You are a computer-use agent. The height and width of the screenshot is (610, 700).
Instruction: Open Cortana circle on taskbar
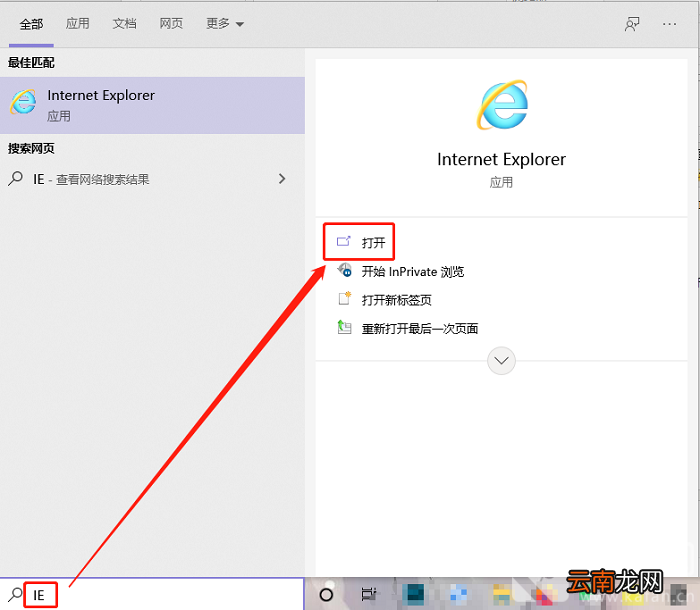[326, 594]
